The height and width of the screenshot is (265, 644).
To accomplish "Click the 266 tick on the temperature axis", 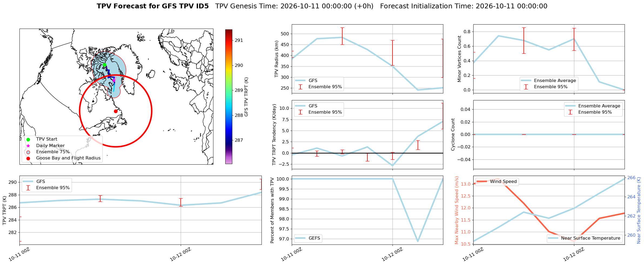I will coord(631,178).
